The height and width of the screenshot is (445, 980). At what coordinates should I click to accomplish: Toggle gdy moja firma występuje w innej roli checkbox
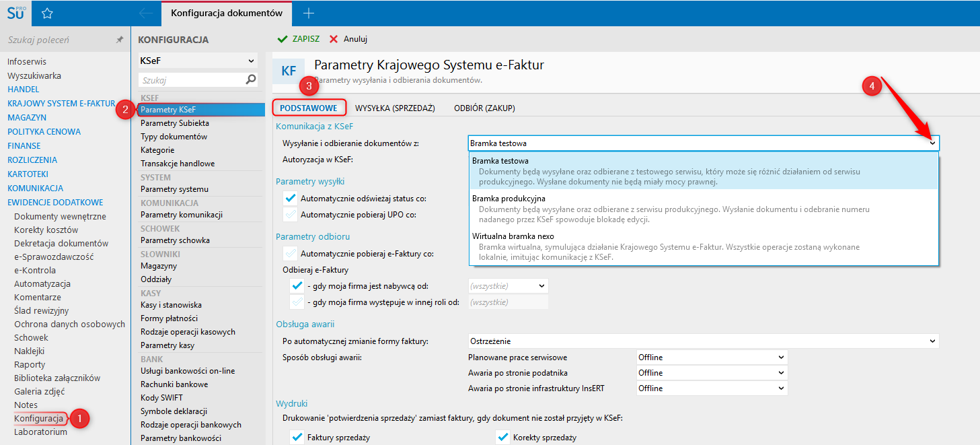tap(297, 302)
